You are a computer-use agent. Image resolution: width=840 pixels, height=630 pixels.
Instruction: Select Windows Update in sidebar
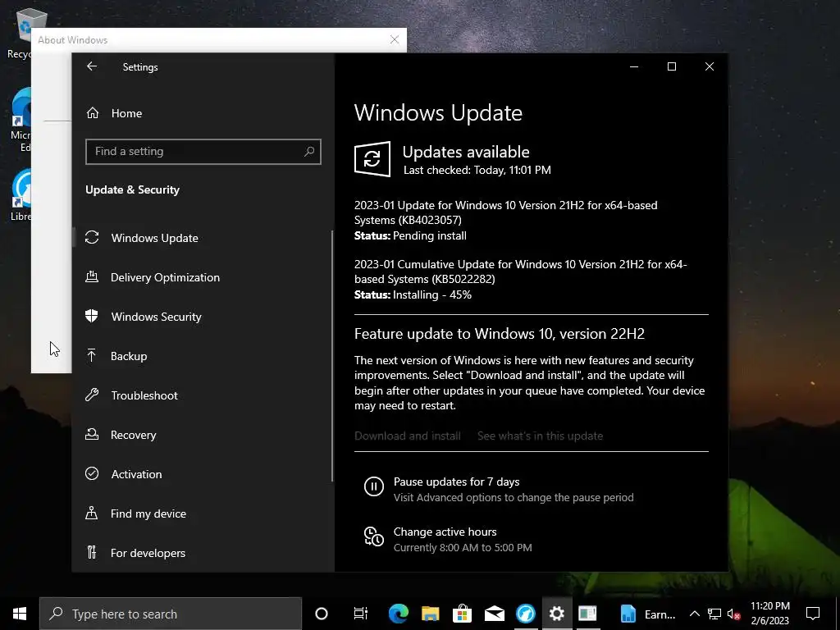pos(154,238)
